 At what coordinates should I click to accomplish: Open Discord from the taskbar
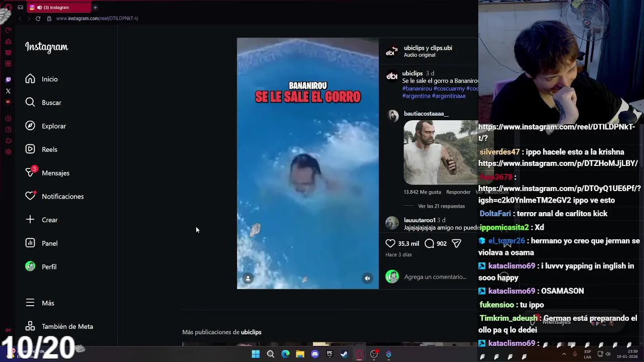[x=315, y=354]
